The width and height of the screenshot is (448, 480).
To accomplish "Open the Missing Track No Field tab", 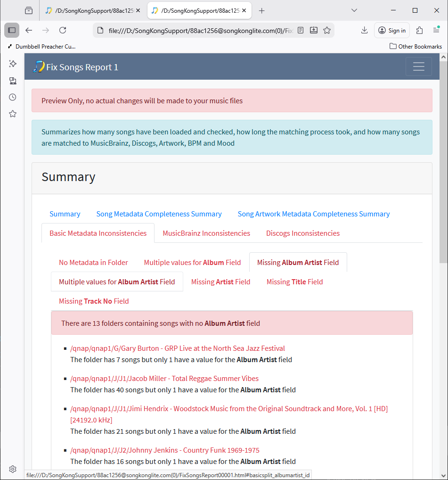I will pyautogui.click(x=94, y=301).
